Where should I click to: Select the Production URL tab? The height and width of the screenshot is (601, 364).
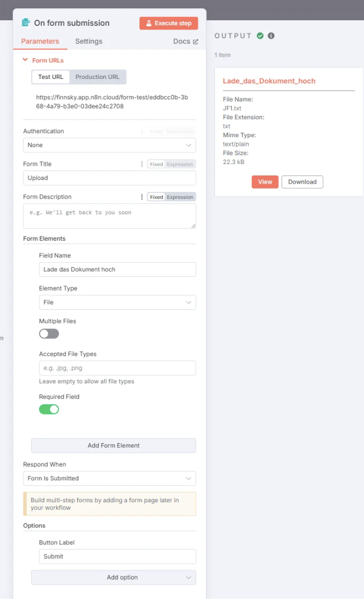pyautogui.click(x=98, y=77)
